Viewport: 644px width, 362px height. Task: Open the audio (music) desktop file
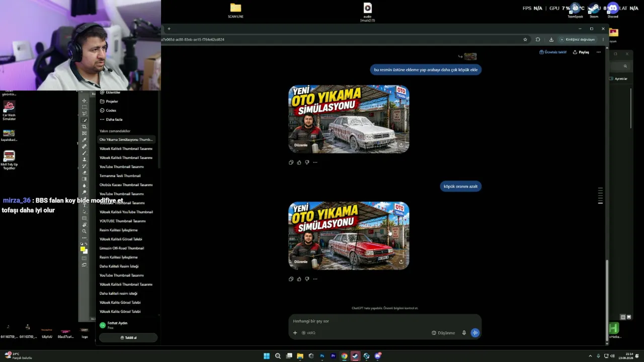click(368, 12)
